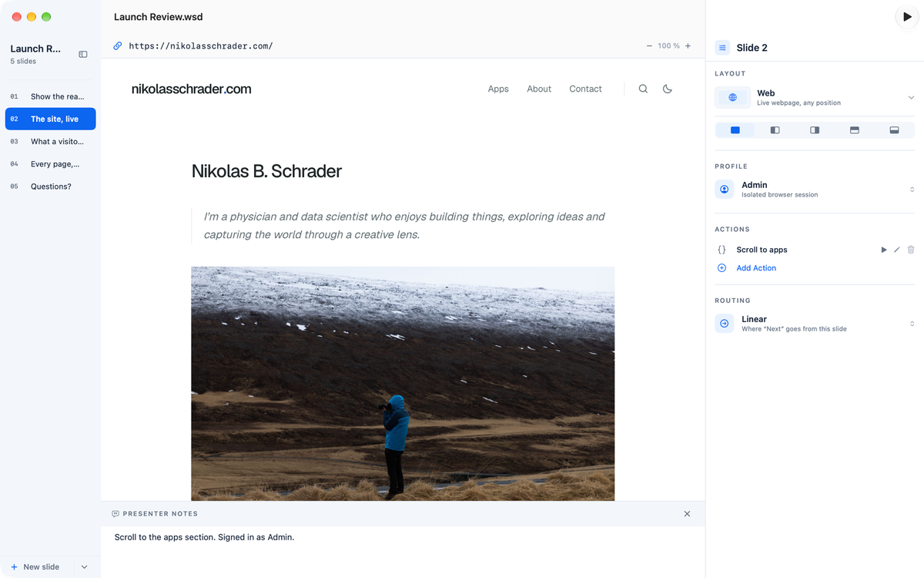This screenshot has width=924, height=578.
Task: Expand the New slide options chevron
Action: click(x=84, y=567)
